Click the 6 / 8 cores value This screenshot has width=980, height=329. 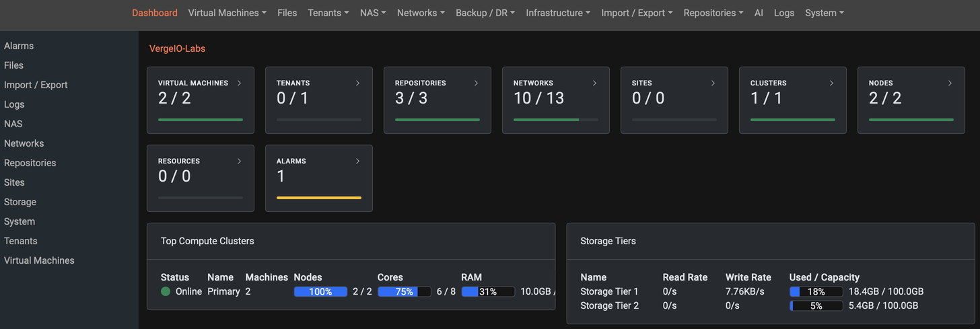[446, 291]
